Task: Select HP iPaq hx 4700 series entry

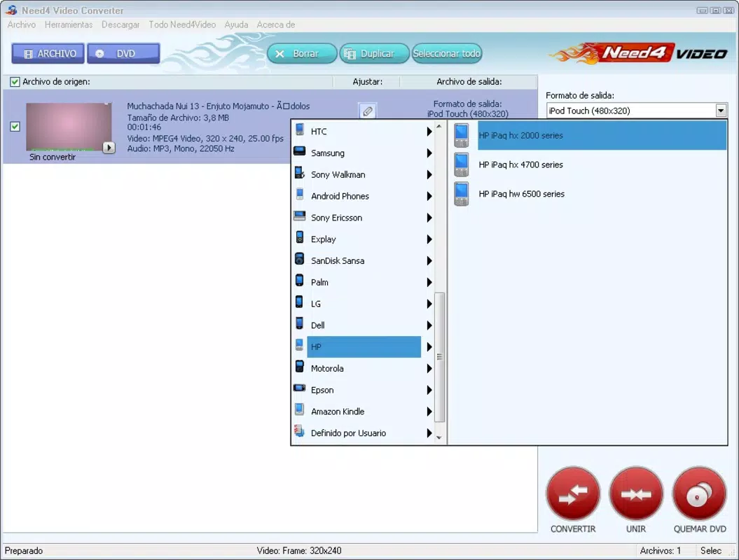Action: click(602, 164)
